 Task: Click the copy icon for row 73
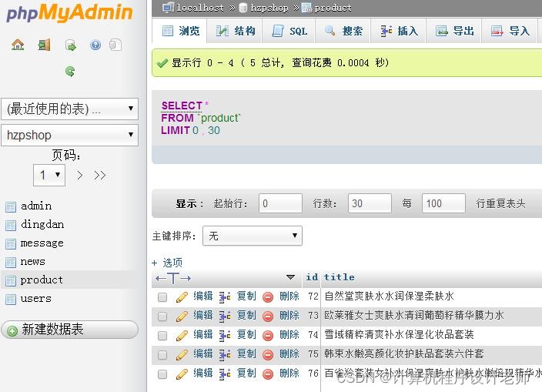point(225,316)
